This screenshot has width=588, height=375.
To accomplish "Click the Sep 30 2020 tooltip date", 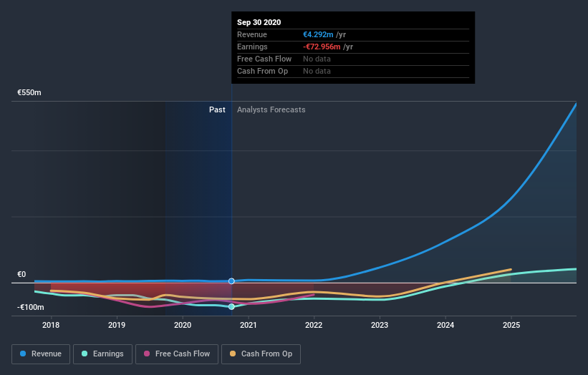I will pos(259,22).
